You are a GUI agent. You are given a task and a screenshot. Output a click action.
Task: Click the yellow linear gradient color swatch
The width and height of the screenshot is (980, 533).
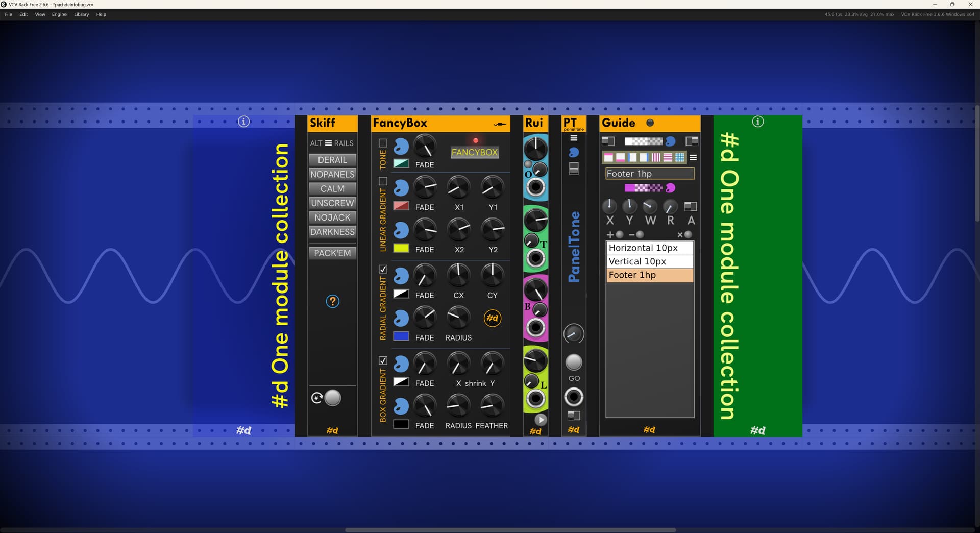tap(401, 248)
